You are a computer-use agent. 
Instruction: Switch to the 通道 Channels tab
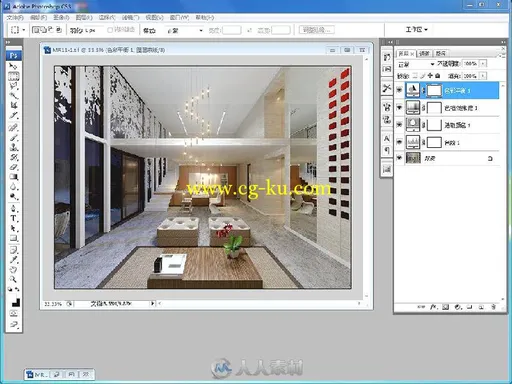424,53
